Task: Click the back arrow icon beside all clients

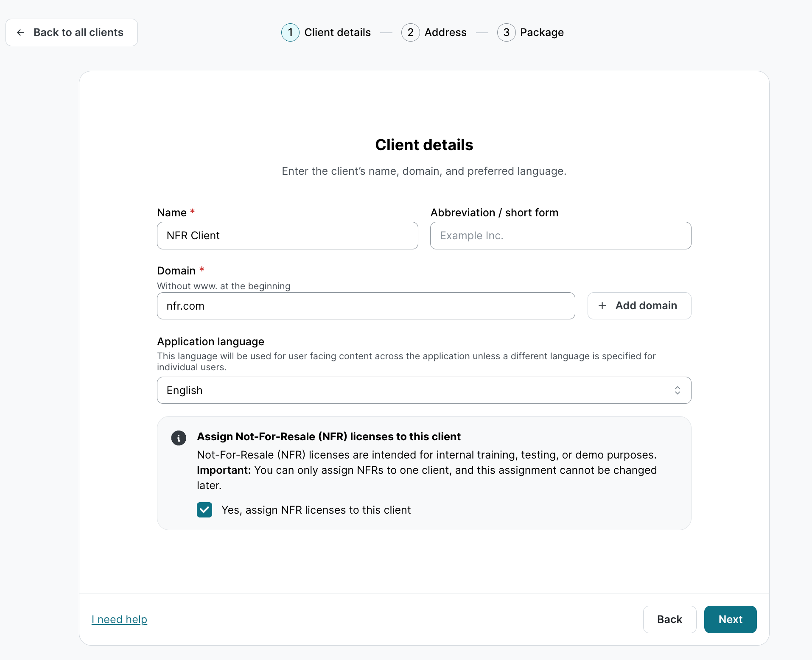Action: coord(20,33)
